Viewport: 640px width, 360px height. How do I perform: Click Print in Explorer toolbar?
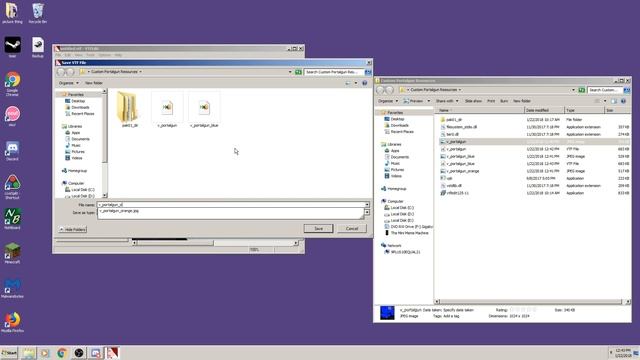pyautogui.click(x=491, y=101)
